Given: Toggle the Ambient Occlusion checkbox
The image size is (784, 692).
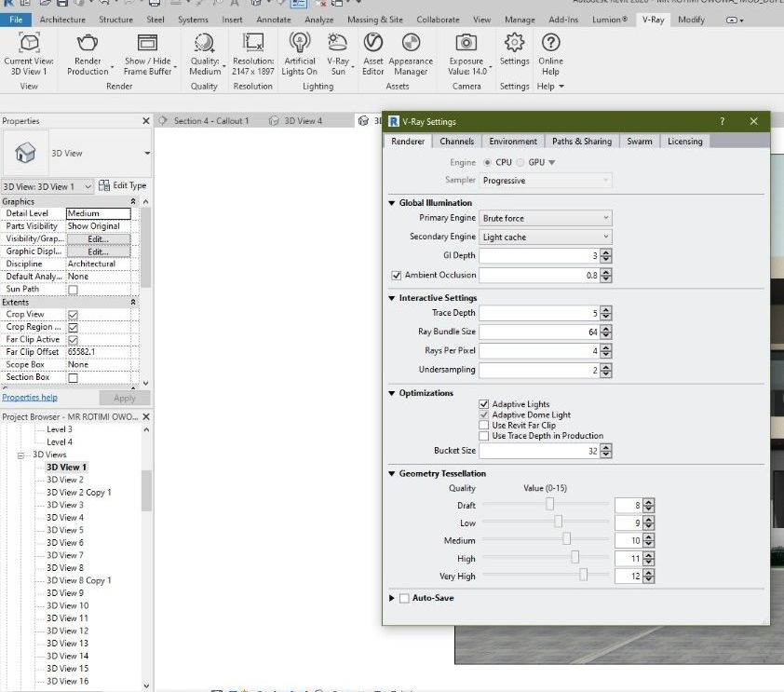Looking at the screenshot, I should (x=397, y=275).
